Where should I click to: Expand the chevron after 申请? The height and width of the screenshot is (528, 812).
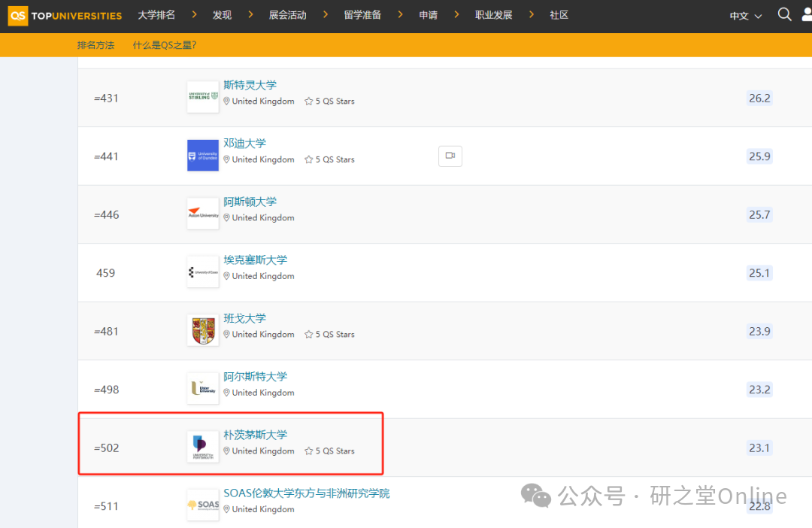[456, 14]
